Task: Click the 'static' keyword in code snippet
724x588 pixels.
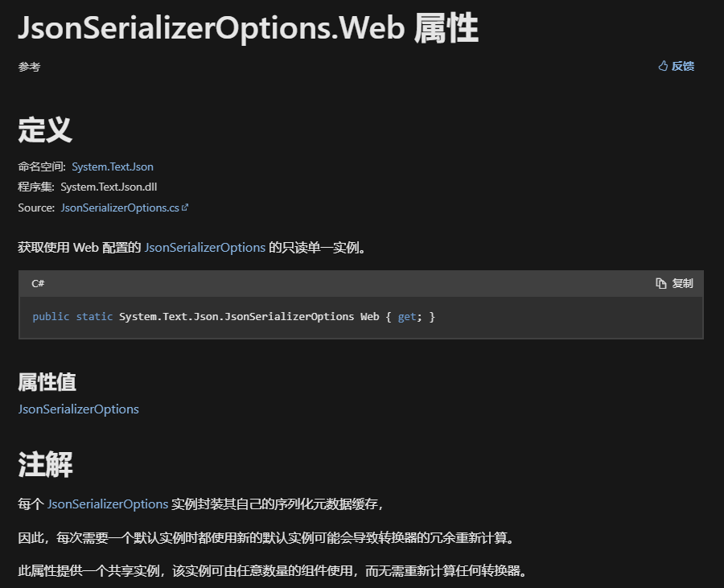Action: tap(94, 317)
